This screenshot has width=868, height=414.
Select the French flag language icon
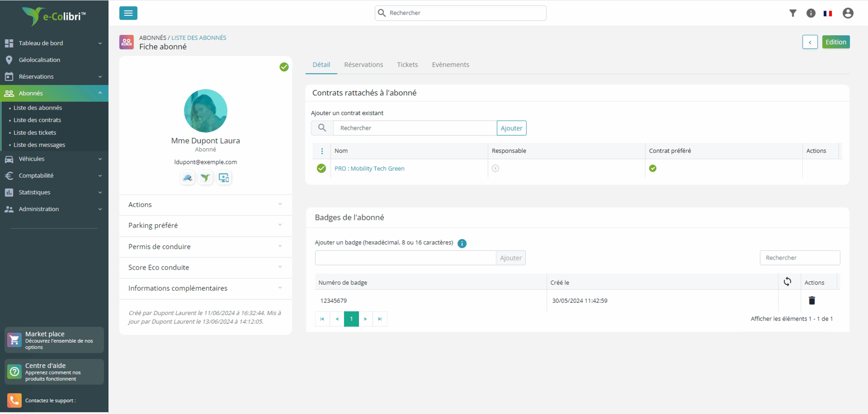coord(828,14)
